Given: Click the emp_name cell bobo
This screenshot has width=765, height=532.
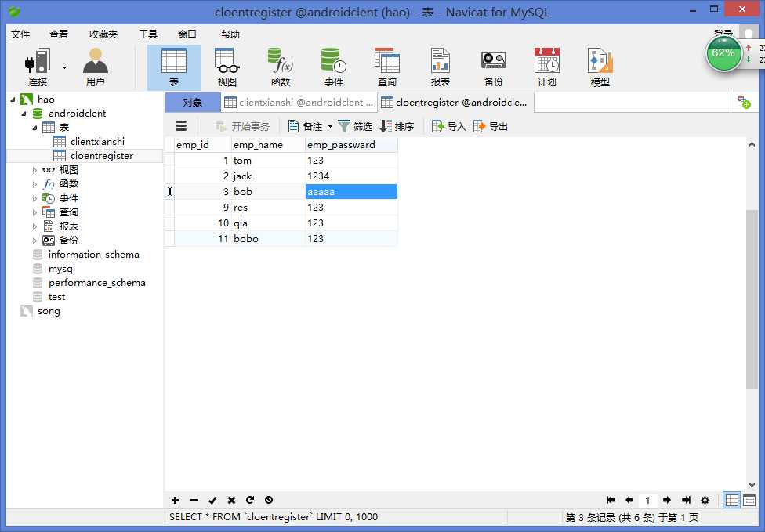Looking at the screenshot, I should click(x=268, y=238).
